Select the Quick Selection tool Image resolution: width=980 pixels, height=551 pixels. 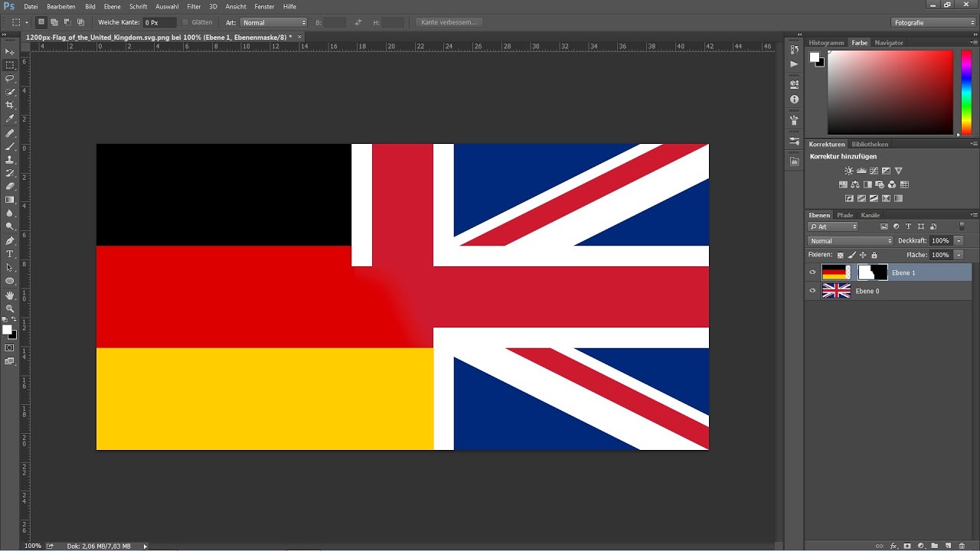coord(10,92)
